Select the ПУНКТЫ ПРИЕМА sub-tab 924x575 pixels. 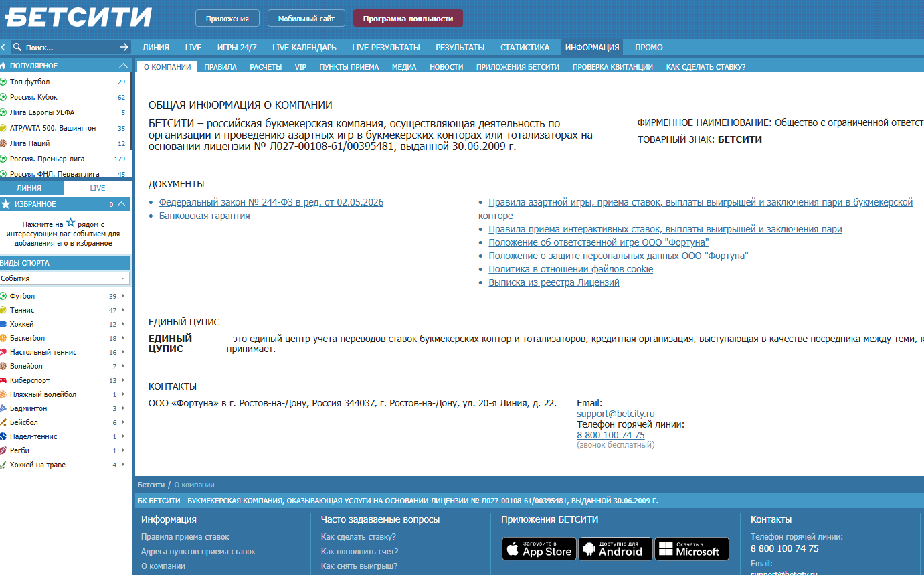pos(349,67)
